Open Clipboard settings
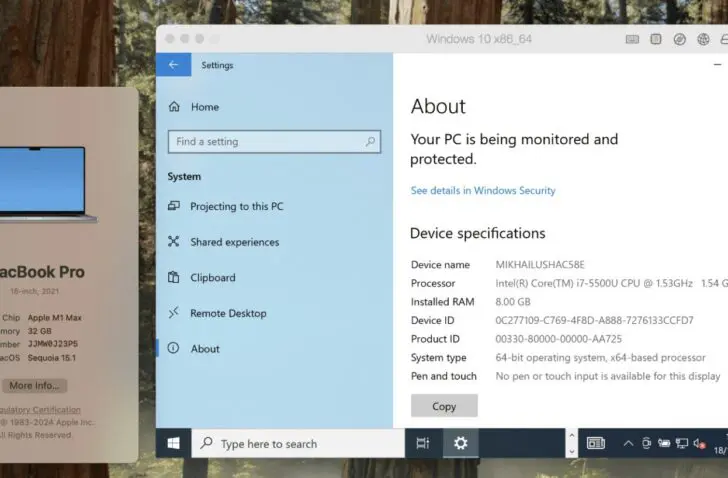Viewport: 728px width, 478px height. 213,278
